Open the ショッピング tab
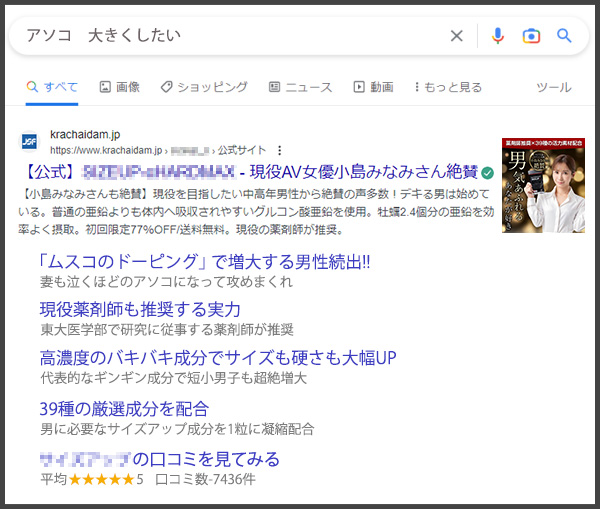This screenshot has width=600, height=509. tap(204, 87)
